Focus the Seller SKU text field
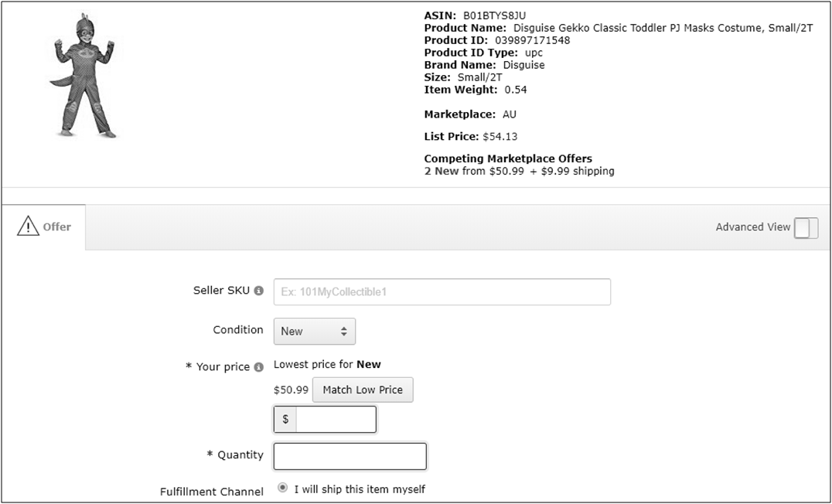Viewport: 832px width, 504px height. coord(442,292)
